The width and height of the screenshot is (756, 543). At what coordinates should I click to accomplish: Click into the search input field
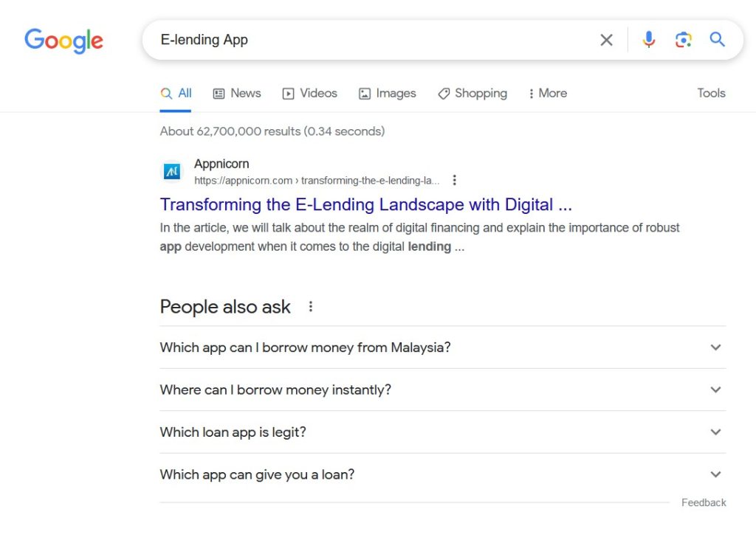pyautogui.click(x=369, y=40)
